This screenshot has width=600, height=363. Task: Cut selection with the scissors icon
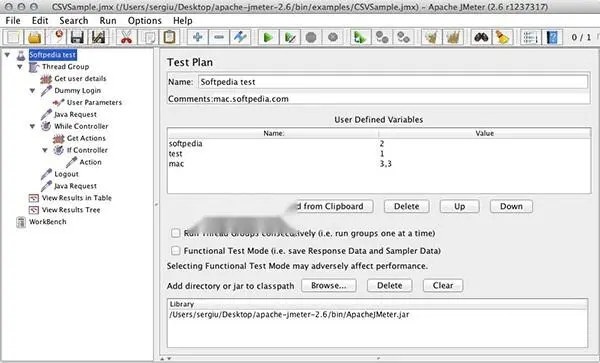pos(126,37)
